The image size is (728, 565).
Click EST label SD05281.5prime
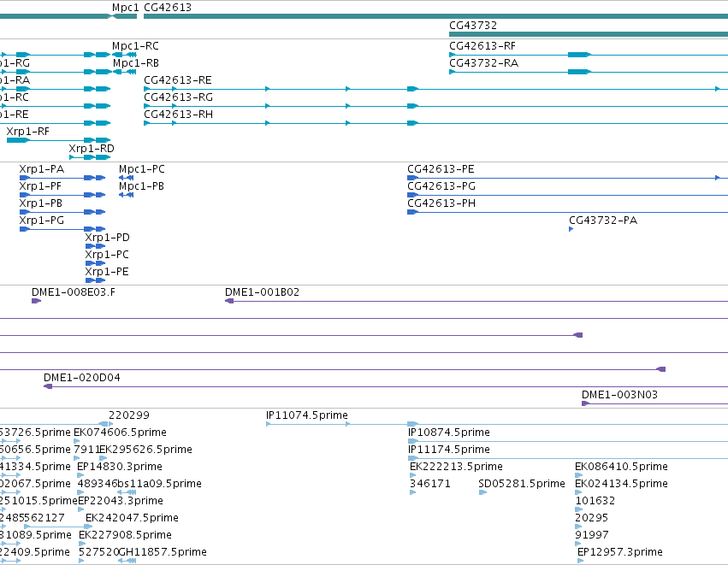coord(522,485)
